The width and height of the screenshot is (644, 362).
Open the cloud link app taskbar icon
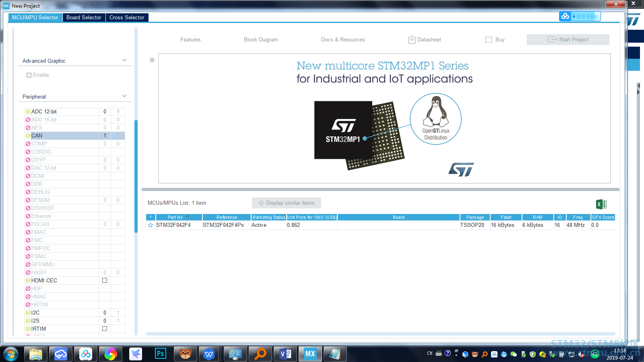(61, 354)
